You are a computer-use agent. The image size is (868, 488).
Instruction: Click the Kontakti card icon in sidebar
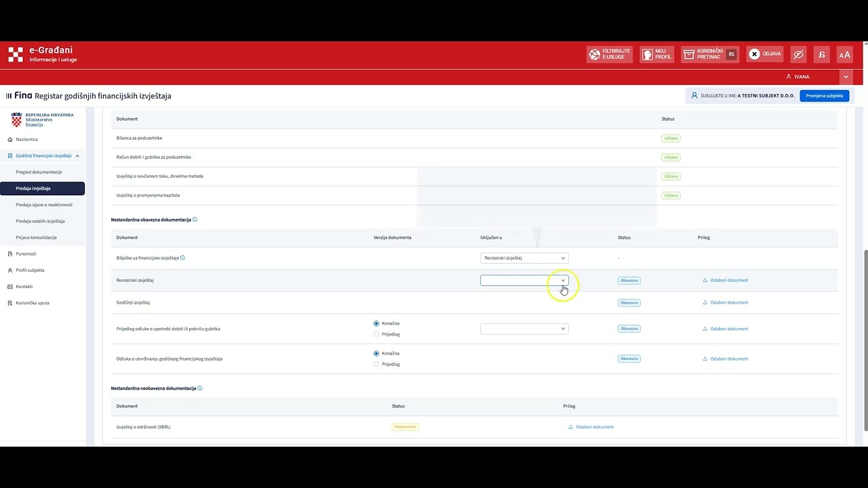[10, 287]
